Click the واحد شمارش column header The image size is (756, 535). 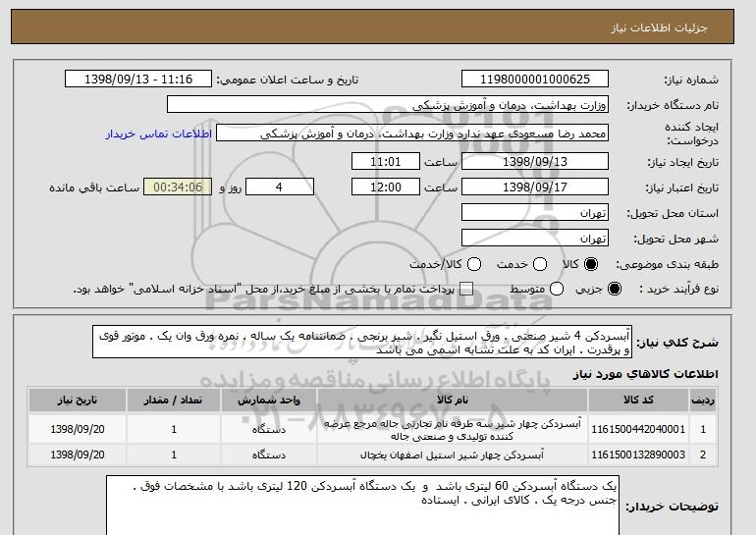click(x=269, y=401)
